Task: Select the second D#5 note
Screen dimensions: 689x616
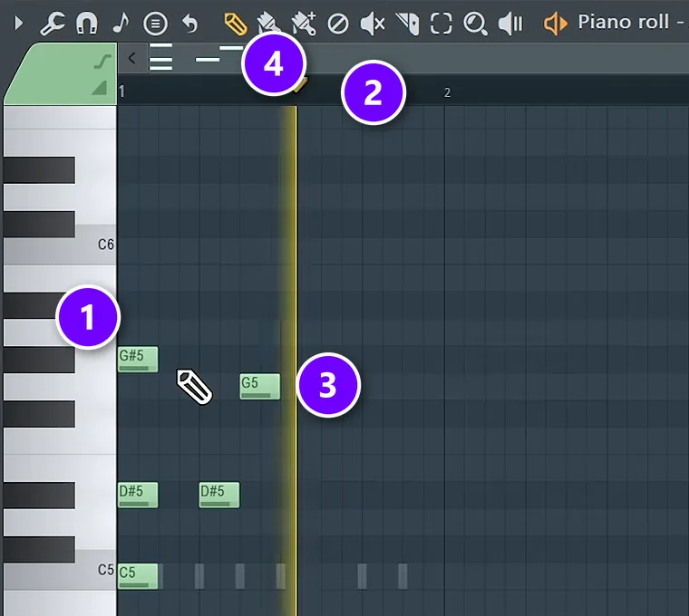Action: pos(219,496)
